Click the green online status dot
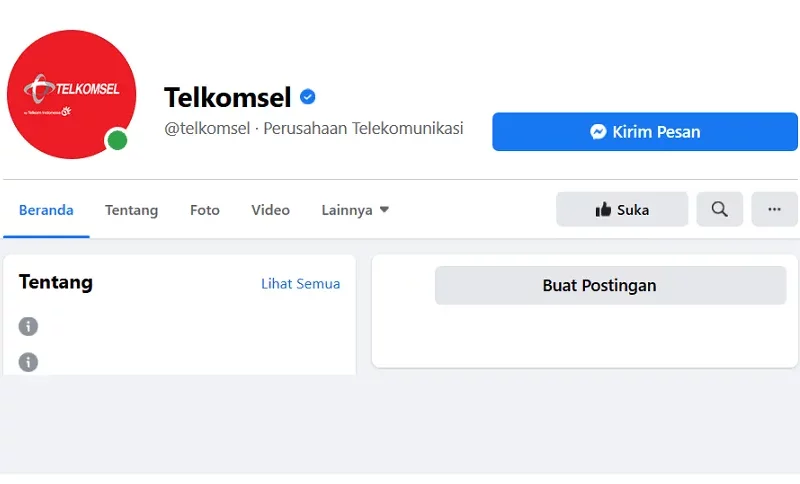The height and width of the screenshot is (484, 800). tap(117, 140)
